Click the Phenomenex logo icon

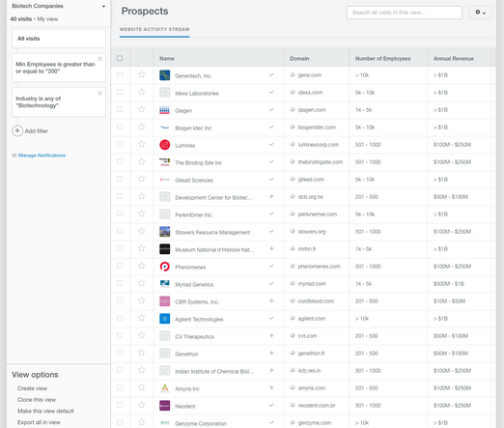pos(165,267)
